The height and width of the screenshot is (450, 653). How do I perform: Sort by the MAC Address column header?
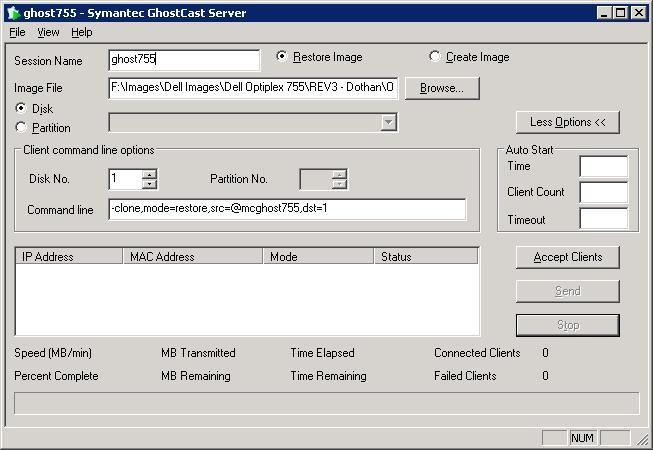tap(193, 256)
